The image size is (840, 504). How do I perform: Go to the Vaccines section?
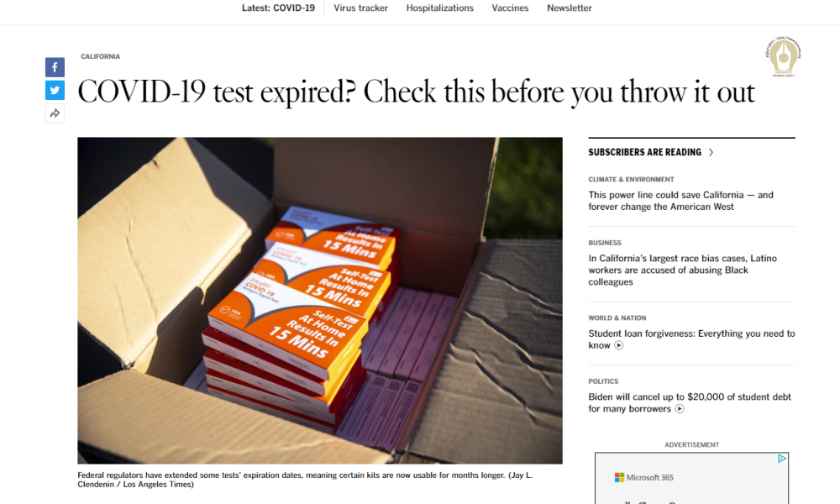(510, 8)
